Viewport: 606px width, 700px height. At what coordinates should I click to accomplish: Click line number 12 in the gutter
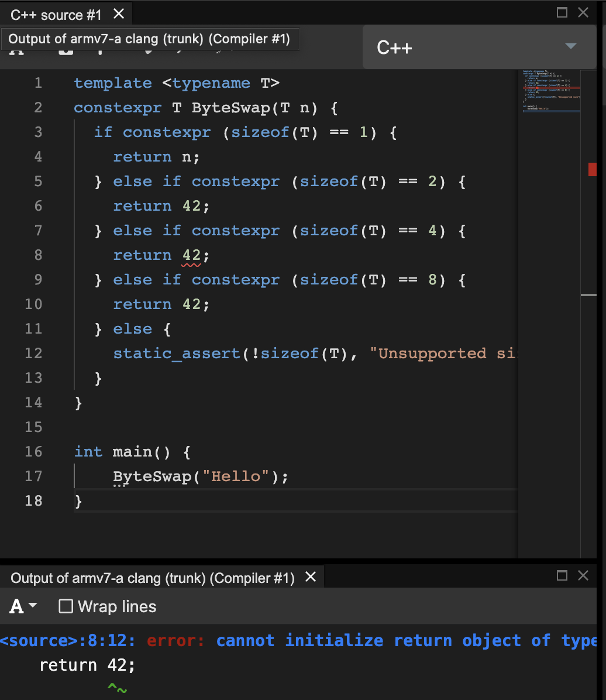(33, 353)
